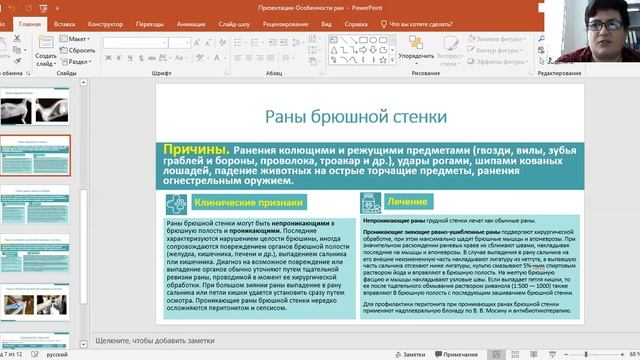The height and width of the screenshot is (360, 640).
Task: Open the Анимация ribbon tab
Action: click(191, 24)
